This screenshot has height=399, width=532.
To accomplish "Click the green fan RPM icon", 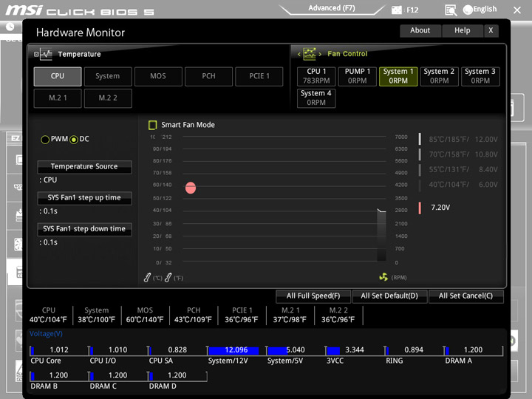I will point(383,277).
